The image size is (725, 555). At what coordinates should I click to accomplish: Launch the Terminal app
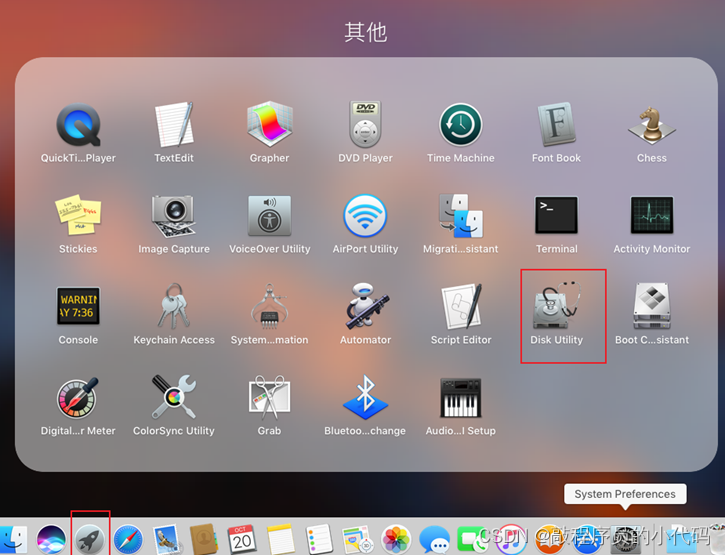coord(556,215)
